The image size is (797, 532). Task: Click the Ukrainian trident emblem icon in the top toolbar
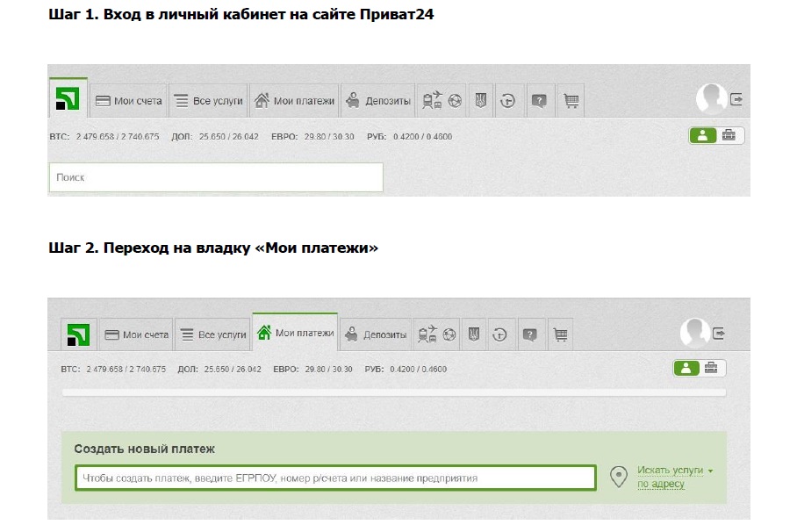tap(480, 101)
